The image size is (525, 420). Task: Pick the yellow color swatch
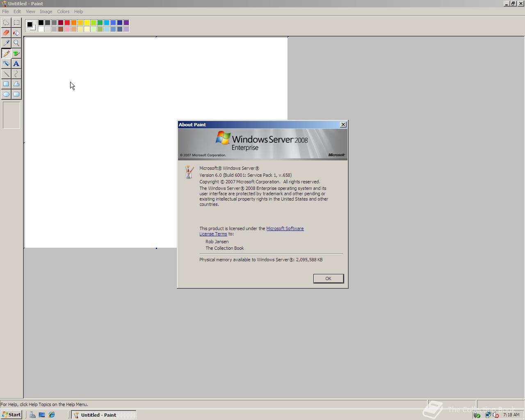point(87,23)
